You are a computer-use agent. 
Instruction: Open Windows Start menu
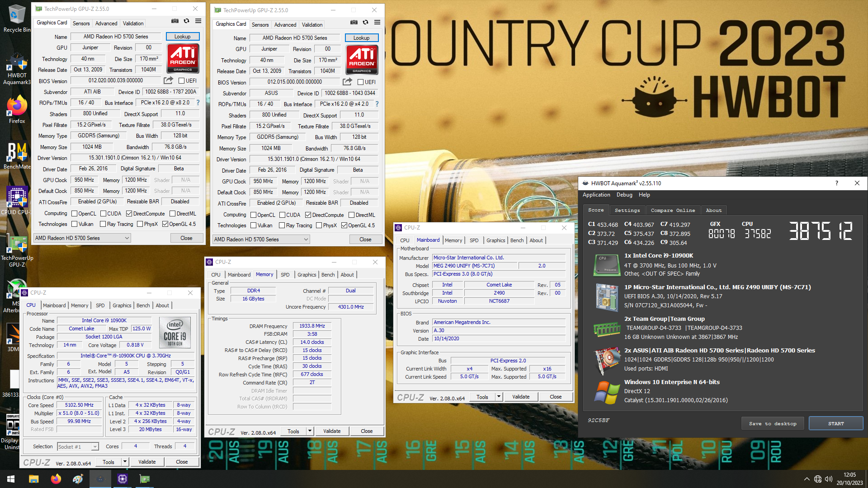11,479
